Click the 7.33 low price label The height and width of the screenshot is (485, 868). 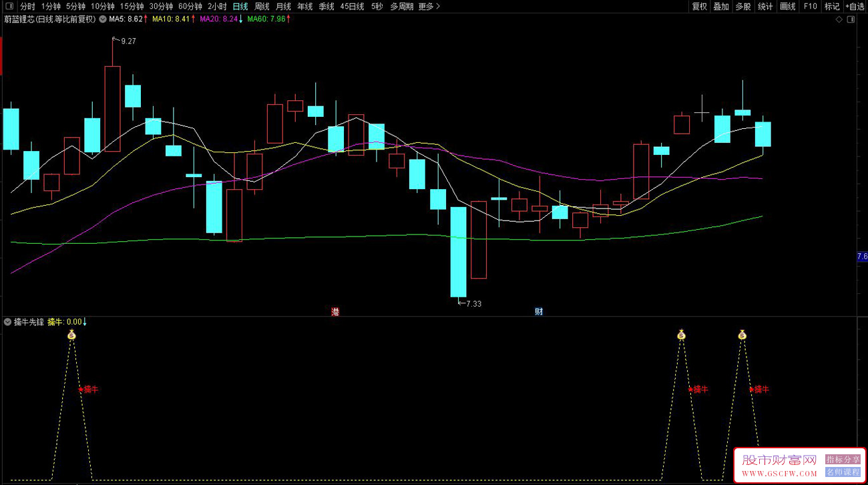coord(473,304)
